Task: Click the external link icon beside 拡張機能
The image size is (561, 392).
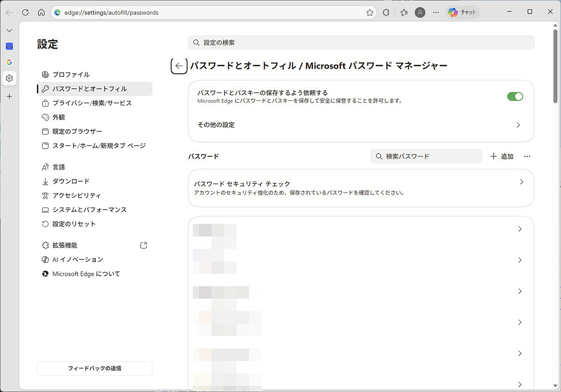Action: (144, 245)
